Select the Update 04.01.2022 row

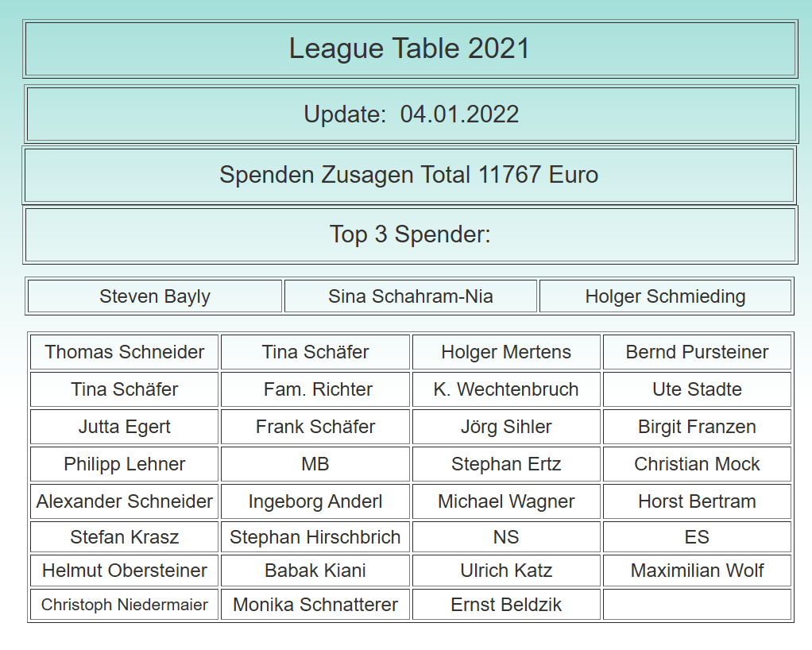(411, 114)
